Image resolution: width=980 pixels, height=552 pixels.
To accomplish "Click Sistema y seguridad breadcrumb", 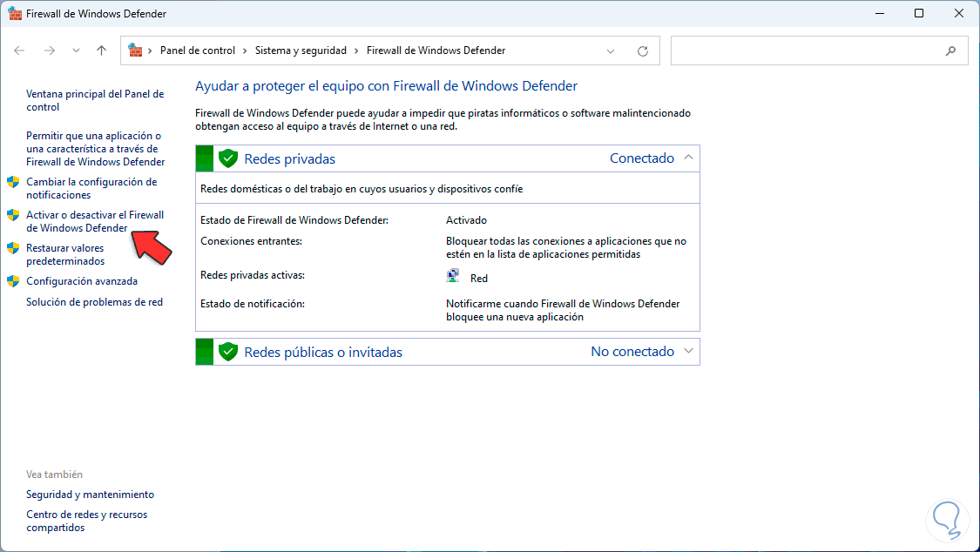I will click(x=301, y=50).
